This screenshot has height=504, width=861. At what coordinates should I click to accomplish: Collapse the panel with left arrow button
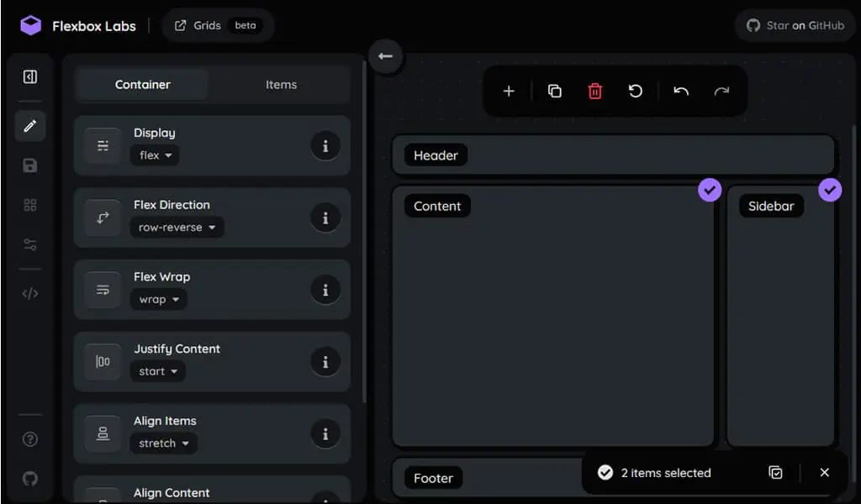tap(385, 56)
